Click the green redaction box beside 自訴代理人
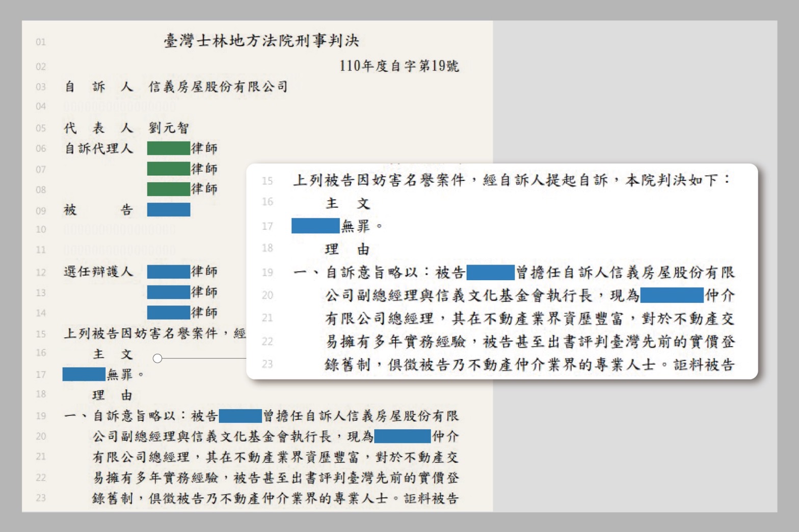The image size is (799, 532). pyautogui.click(x=168, y=148)
